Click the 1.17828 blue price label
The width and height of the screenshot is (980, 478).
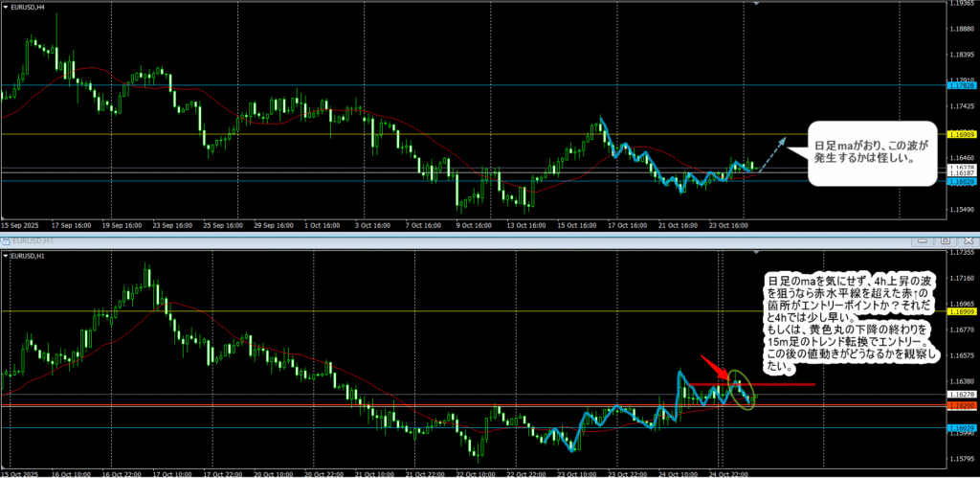click(x=962, y=86)
